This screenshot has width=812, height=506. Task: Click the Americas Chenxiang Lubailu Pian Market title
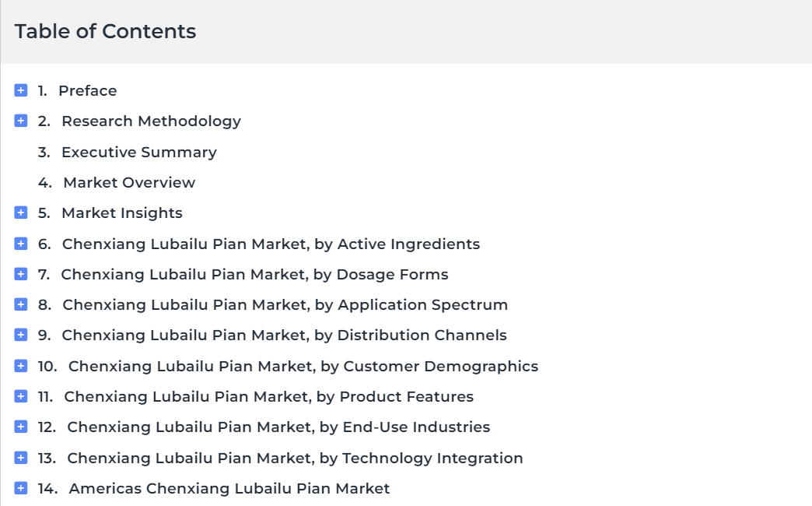pyautogui.click(x=229, y=488)
